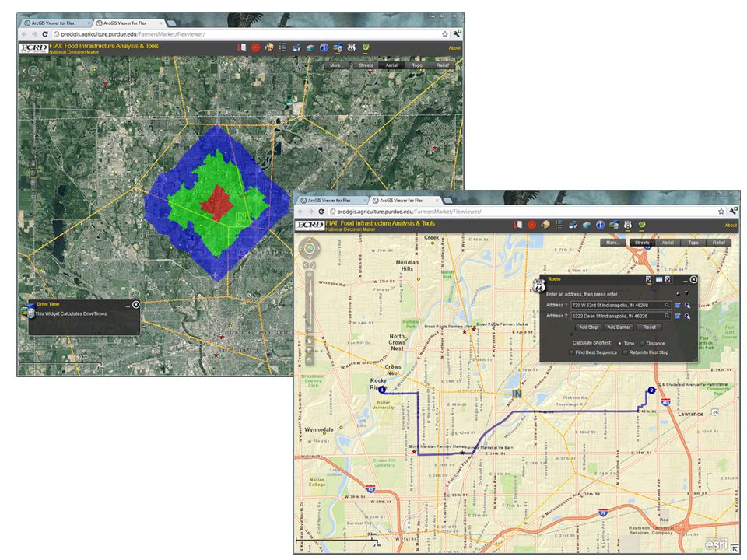The height and width of the screenshot is (560, 747).
Task: Click the palette draw icon in front toolbar
Action: (545, 224)
